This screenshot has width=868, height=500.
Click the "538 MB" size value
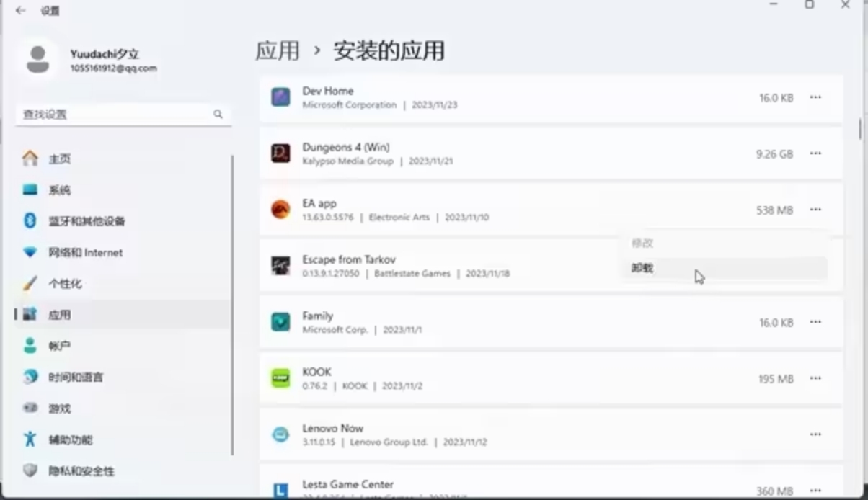click(774, 210)
